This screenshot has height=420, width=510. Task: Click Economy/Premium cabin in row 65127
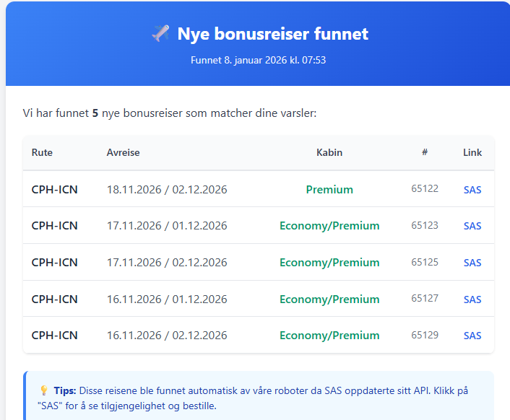(x=329, y=299)
